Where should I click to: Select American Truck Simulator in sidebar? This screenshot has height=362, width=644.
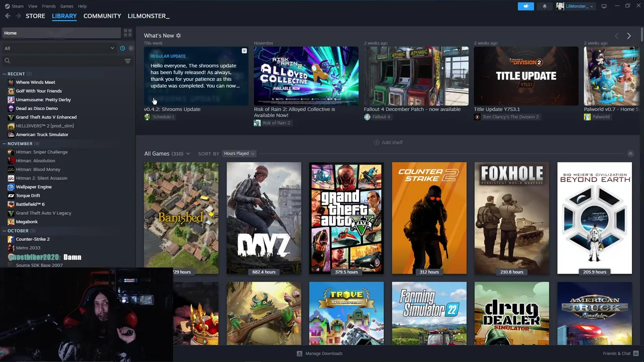(42, 134)
